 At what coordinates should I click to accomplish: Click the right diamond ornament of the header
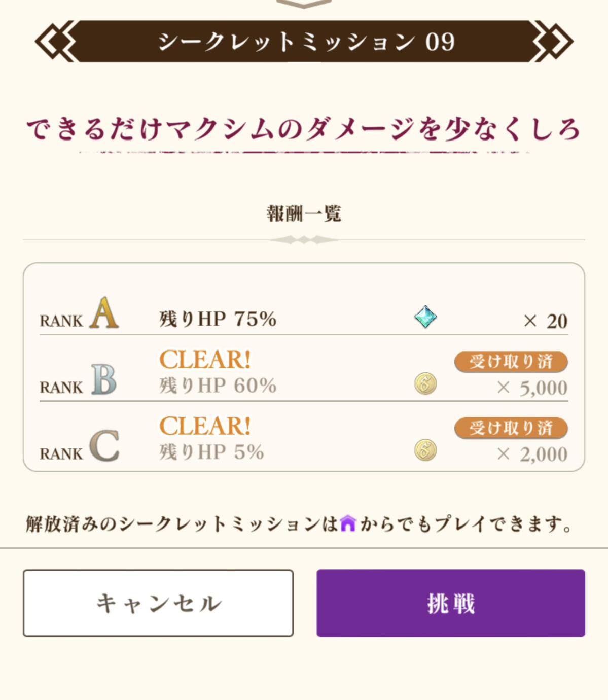coord(553,42)
